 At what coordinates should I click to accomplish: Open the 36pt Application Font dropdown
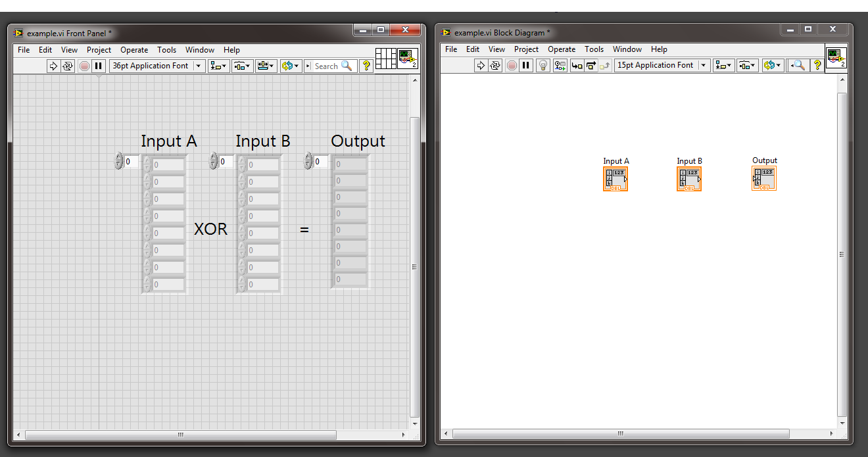click(x=198, y=66)
